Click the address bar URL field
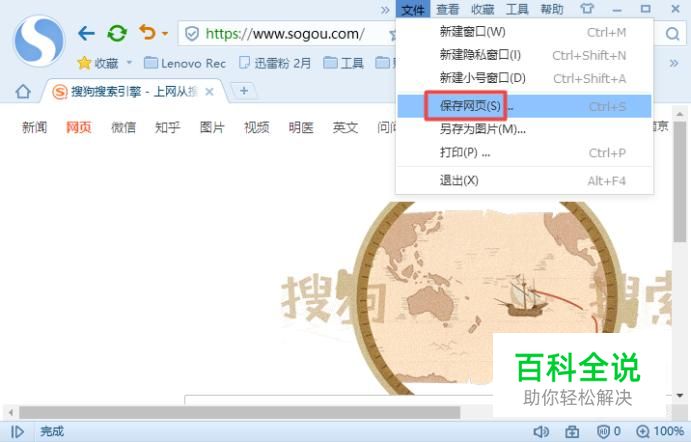Viewport: 691px width, 442px height. click(x=286, y=33)
